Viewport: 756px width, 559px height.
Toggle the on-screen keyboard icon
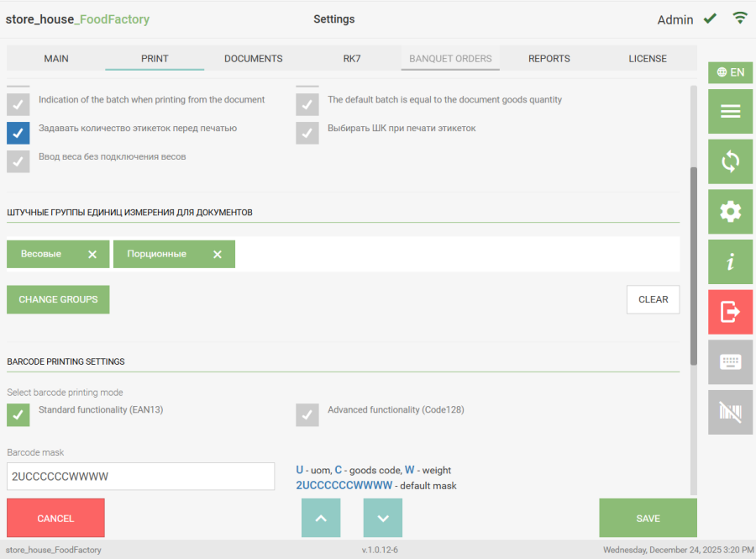click(x=730, y=362)
